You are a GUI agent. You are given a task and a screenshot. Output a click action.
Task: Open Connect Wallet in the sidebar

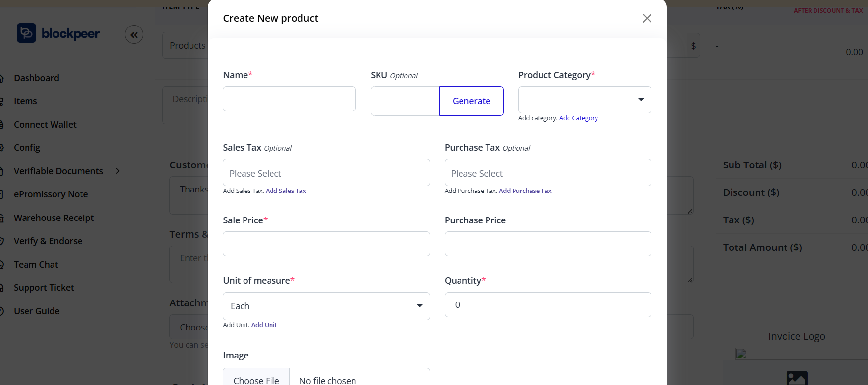coord(45,124)
